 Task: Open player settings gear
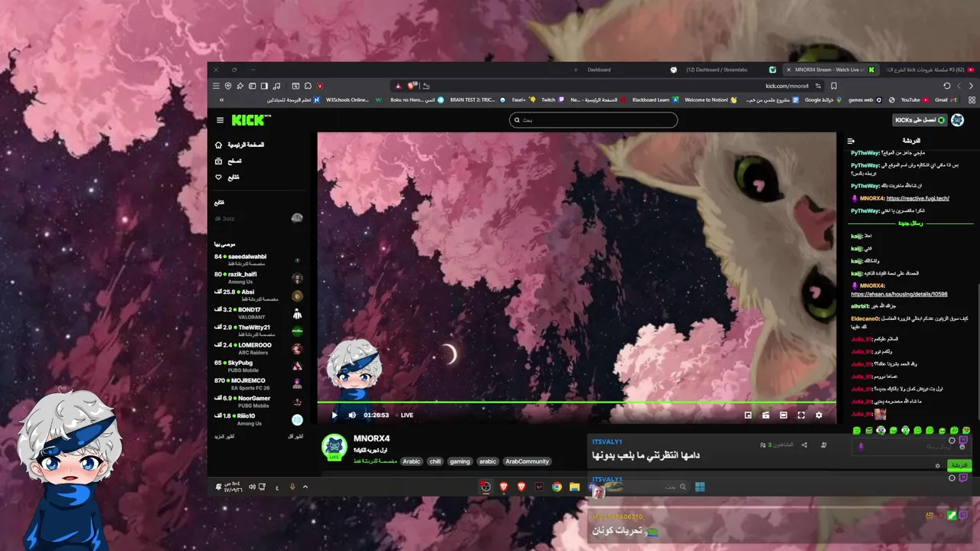tap(818, 416)
